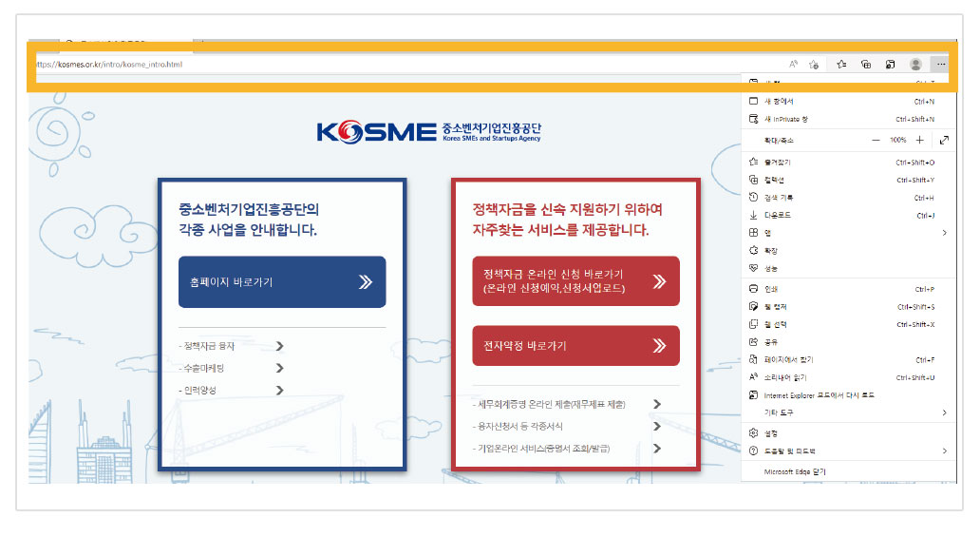980x537 pixels.
Task: Open 확장 extensions menu entry
Action: pos(849,250)
